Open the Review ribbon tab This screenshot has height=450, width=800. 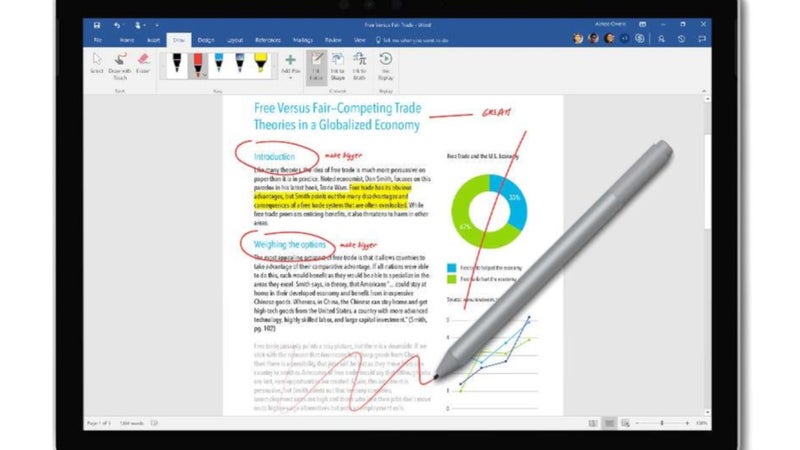point(333,40)
